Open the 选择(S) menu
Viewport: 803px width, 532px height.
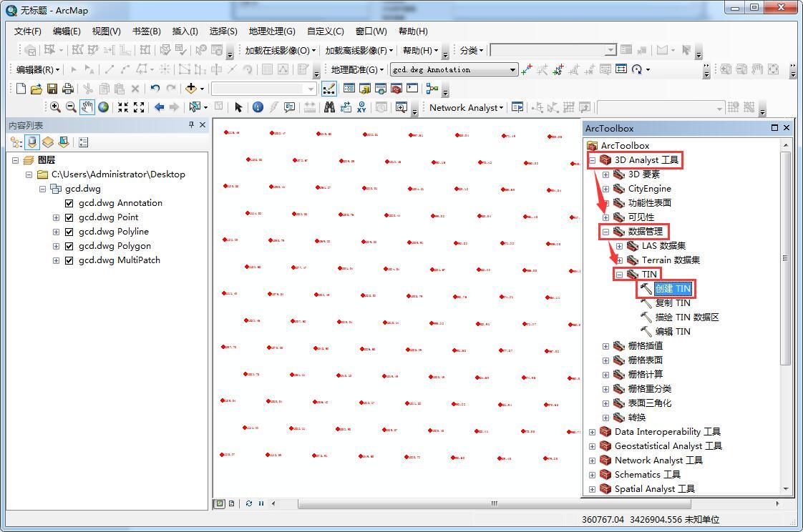[x=223, y=31]
